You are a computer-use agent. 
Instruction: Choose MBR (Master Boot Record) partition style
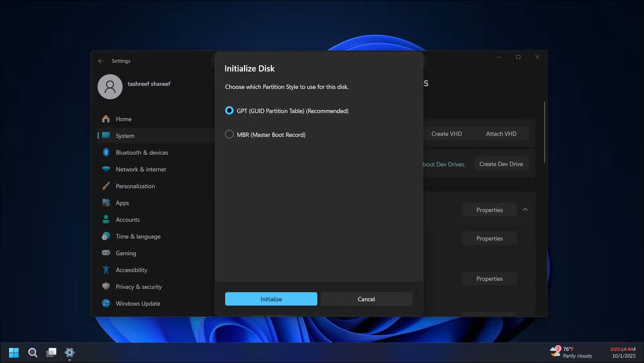pos(229,134)
